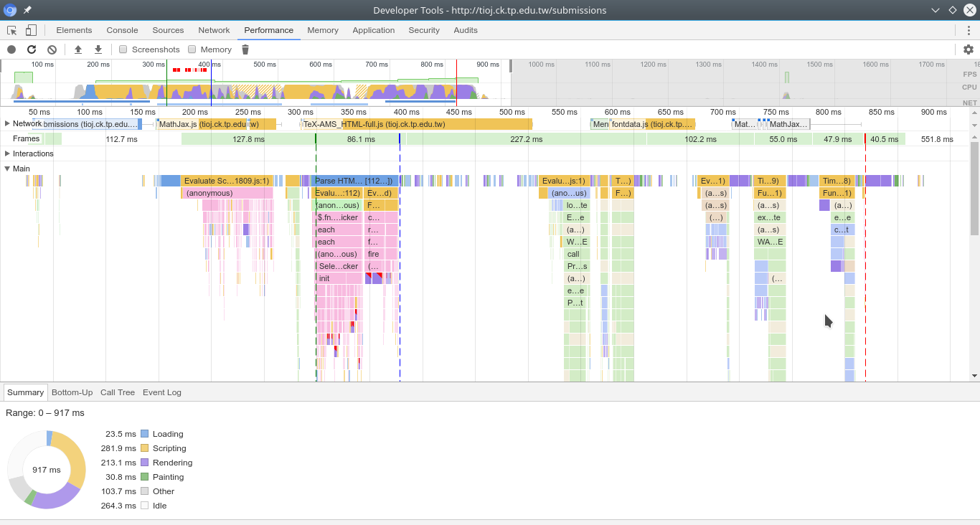Click the 86.1 ms frame
The image size is (980, 525).
(361, 139)
